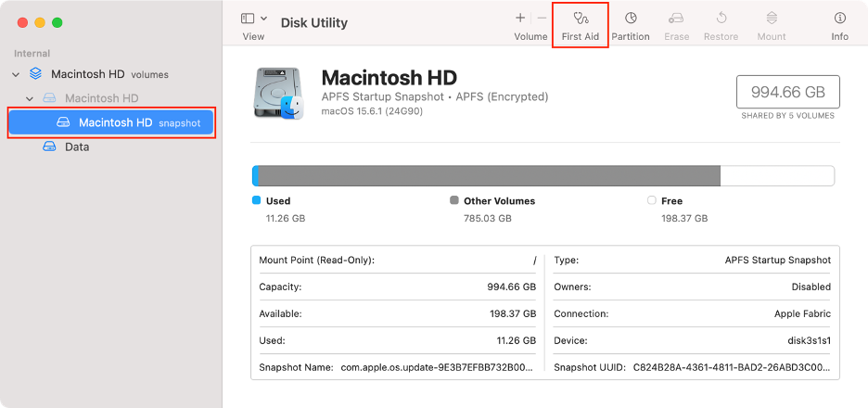868x408 pixels.
Task: Minimize the window with yellow button
Action: [x=40, y=22]
